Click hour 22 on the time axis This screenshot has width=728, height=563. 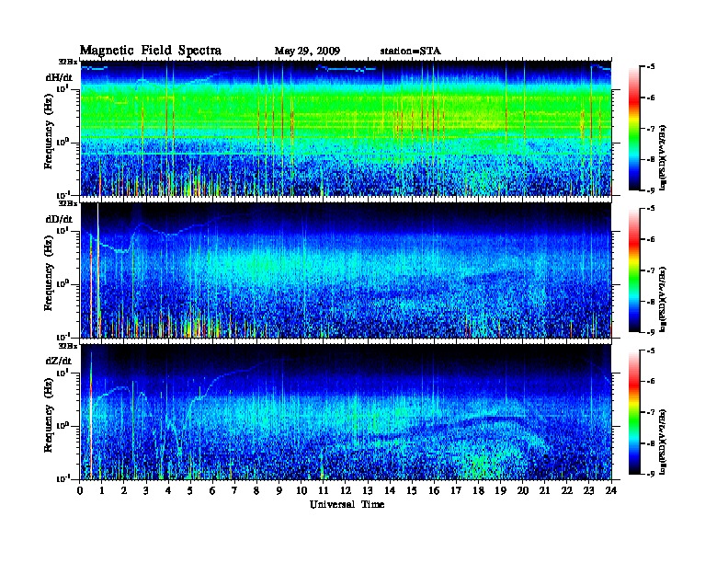point(567,490)
